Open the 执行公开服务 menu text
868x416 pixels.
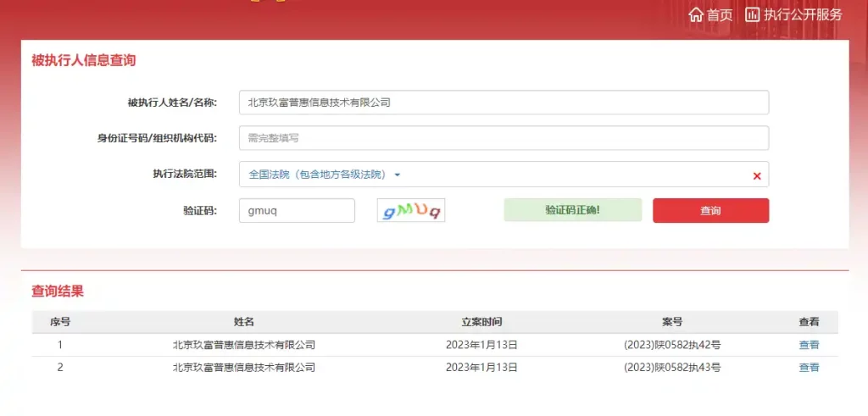[803, 14]
